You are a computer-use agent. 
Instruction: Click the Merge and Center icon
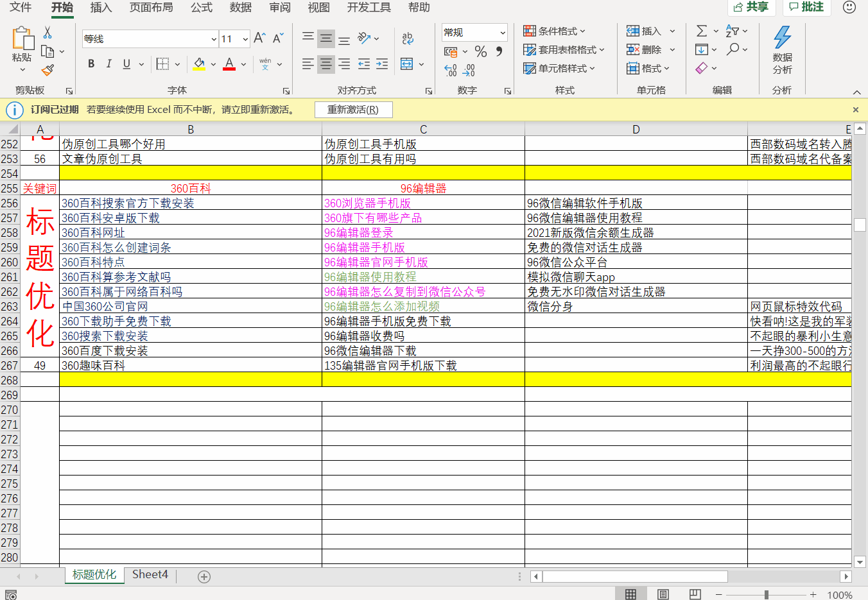[x=406, y=64]
